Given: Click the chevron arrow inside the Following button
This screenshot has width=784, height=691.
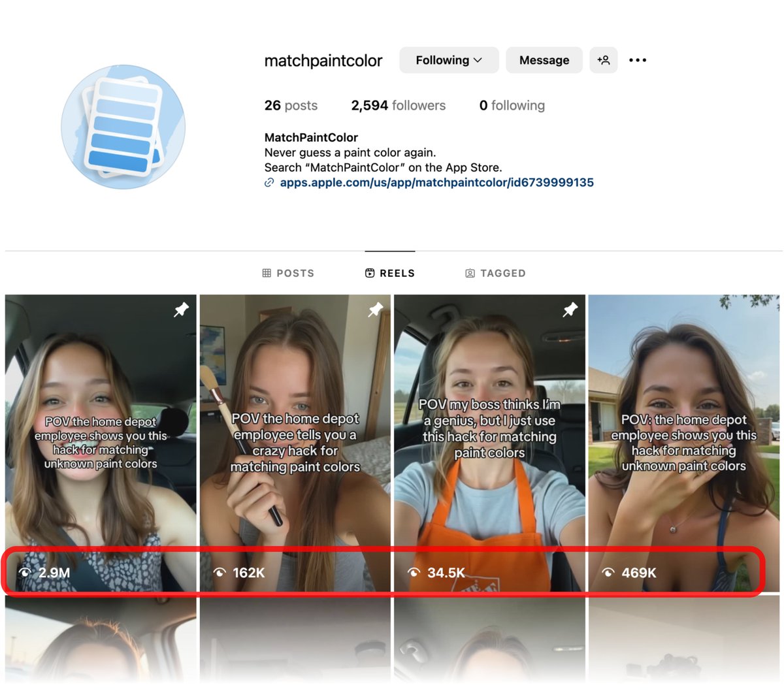Looking at the screenshot, I should point(478,60).
